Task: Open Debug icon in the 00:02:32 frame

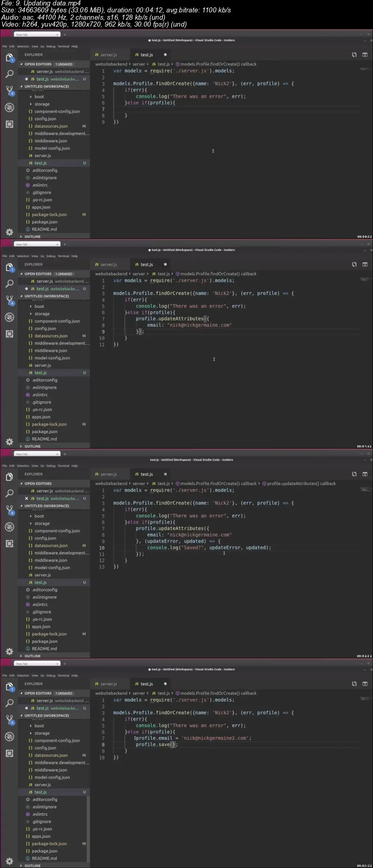Action: coord(10,527)
